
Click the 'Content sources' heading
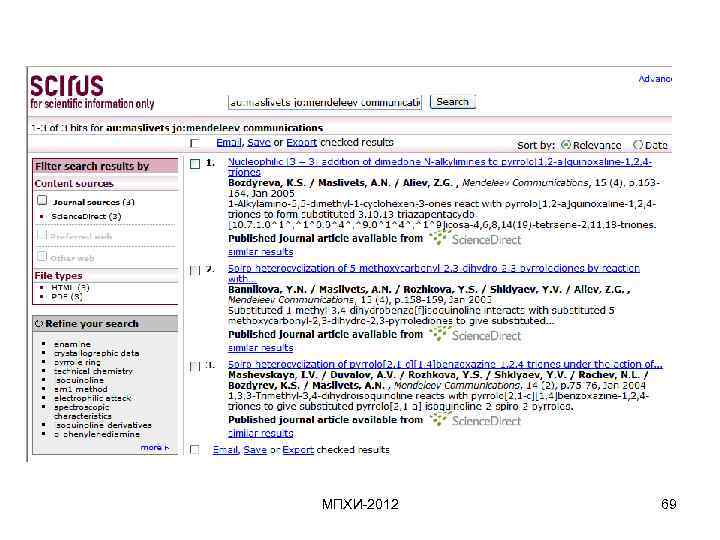coord(73,183)
